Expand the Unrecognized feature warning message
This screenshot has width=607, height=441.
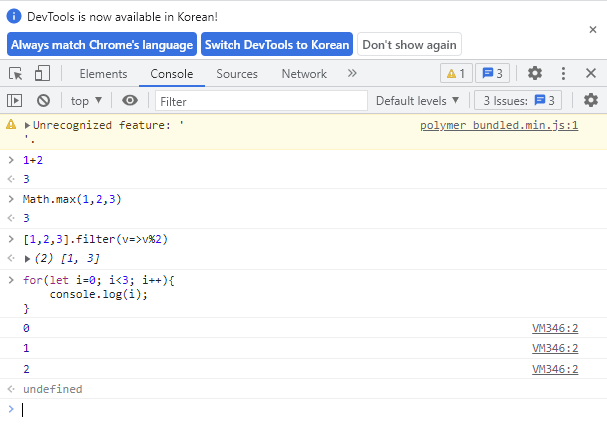(x=27, y=125)
